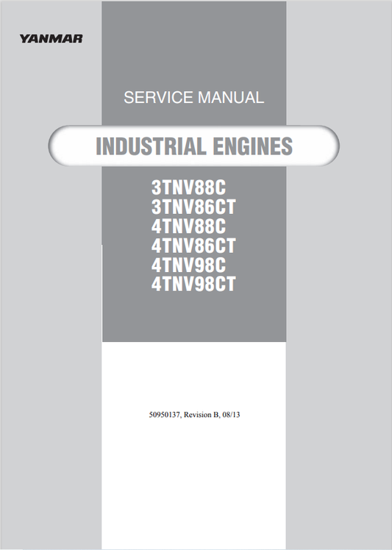Select model name 4TNV98CT
Image resolution: width=392 pixels, height=550 pixels.
(193, 284)
